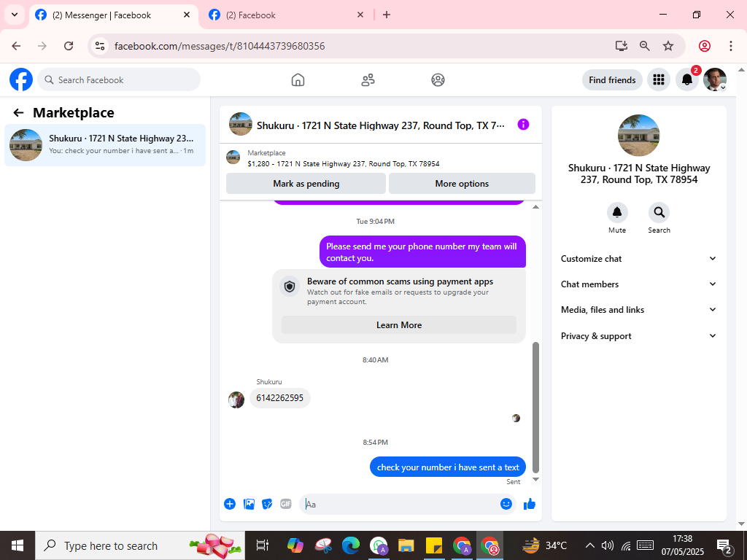Expand Privacy & support section
The height and width of the screenshot is (560, 747).
coord(639,335)
